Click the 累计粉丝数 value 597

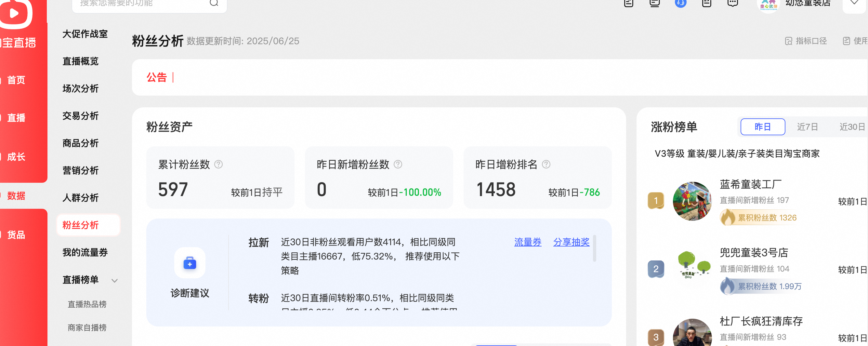173,189
